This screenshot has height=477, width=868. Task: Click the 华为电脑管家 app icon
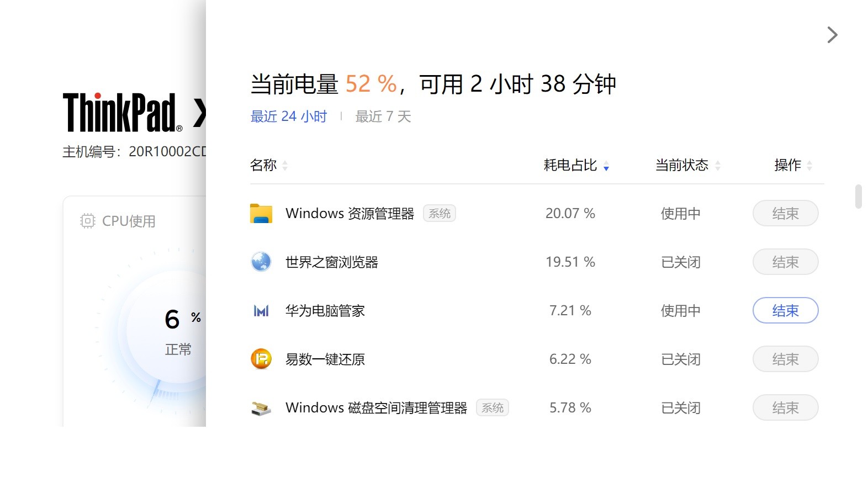coord(261,311)
